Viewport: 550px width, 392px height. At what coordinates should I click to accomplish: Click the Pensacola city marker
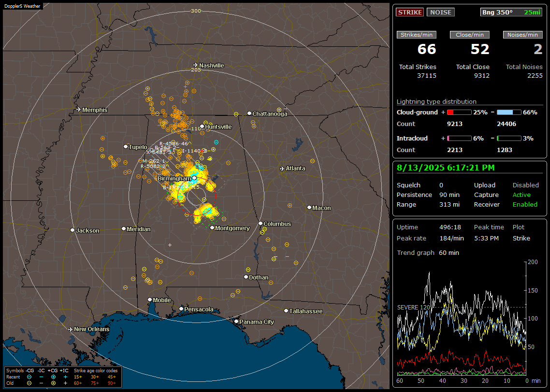click(181, 309)
